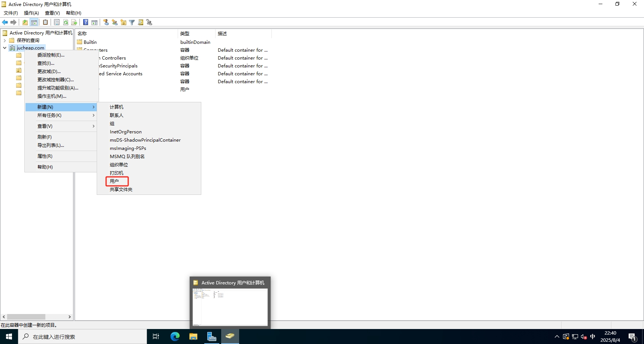
Task: Open Microsoft Edge from the taskbar
Action: click(175, 337)
